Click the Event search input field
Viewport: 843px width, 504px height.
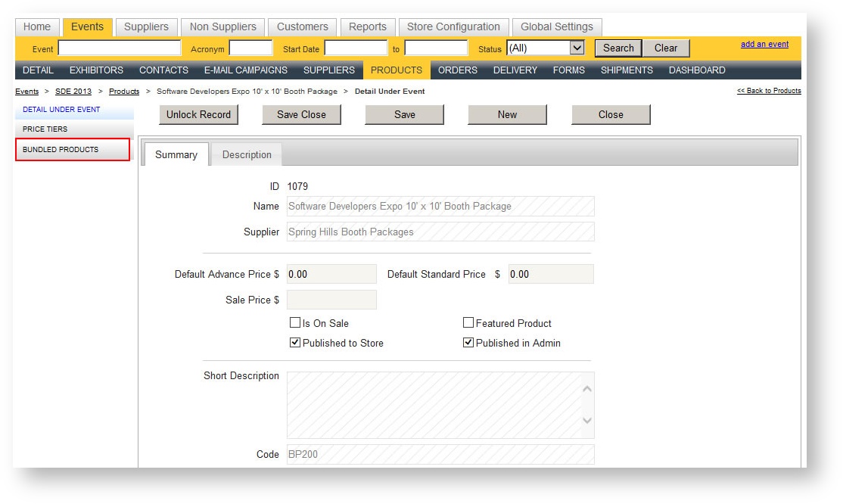tap(120, 48)
